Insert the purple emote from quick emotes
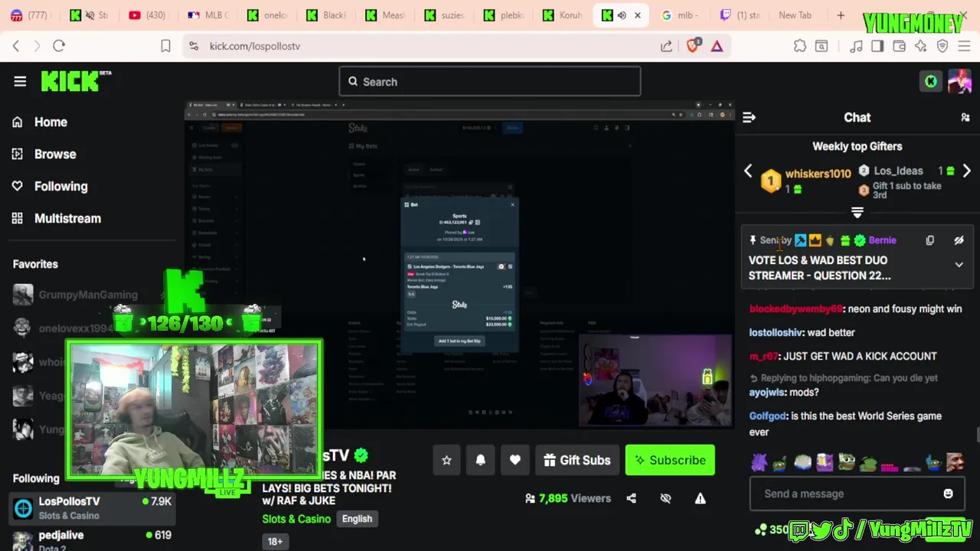This screenshot has height=551, width=980. pos(759,462)
